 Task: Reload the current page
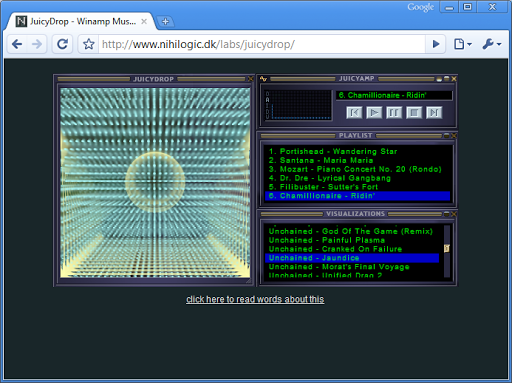(62, 44)
